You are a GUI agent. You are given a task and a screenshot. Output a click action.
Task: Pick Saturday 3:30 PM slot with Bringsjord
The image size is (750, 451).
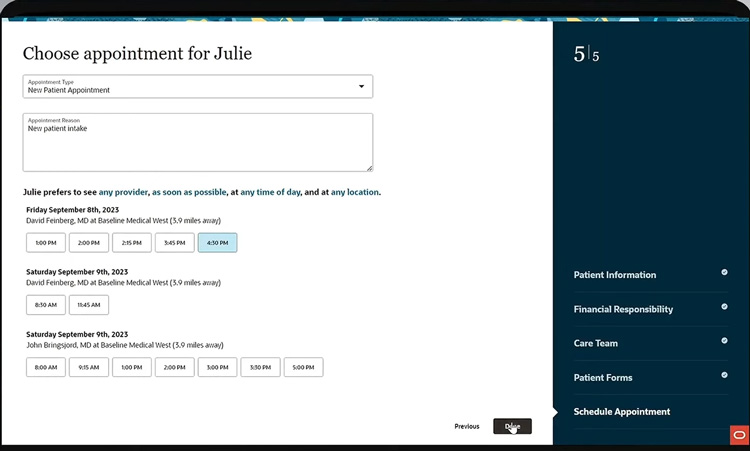[x=260, y=367]
